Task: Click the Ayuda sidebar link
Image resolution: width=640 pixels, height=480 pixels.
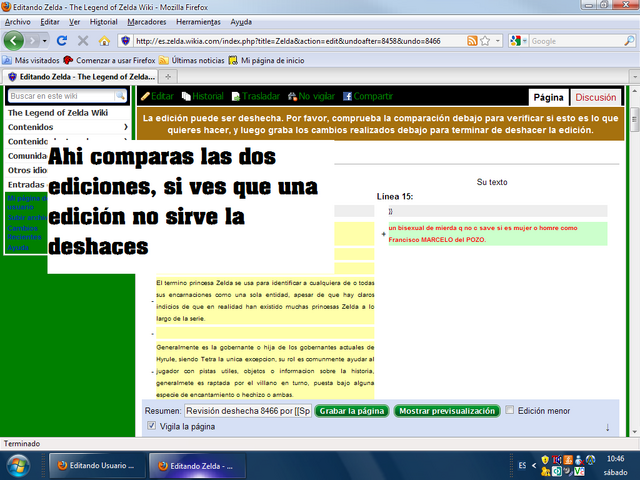Action: [18, 248]
